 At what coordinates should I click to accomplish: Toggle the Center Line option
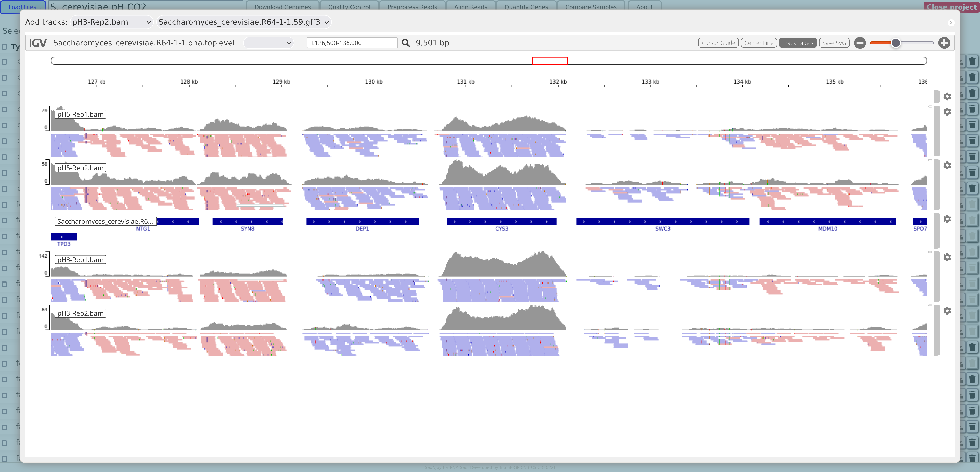pyautogui.click(x=759, y=43)
